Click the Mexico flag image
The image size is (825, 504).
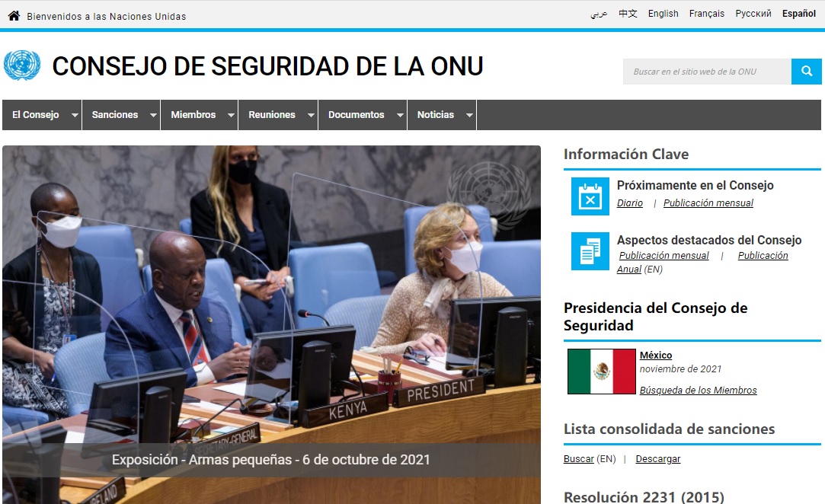tap(602, 372)
